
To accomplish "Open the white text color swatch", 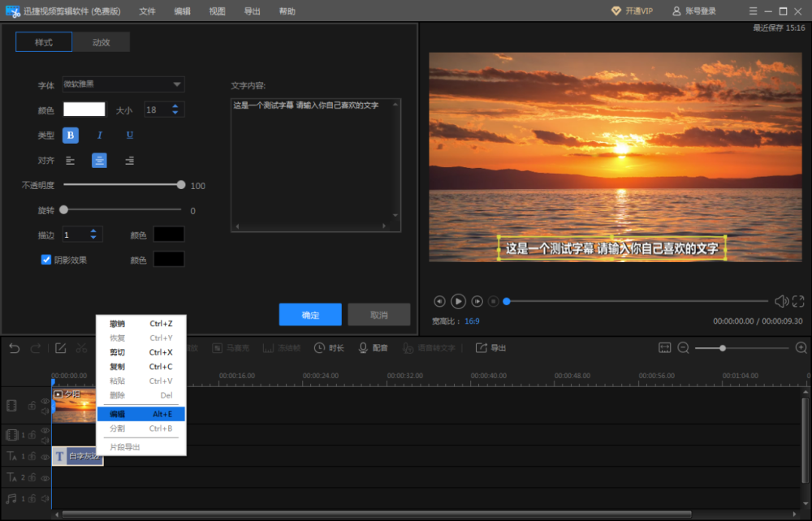I will pos(84,110).
